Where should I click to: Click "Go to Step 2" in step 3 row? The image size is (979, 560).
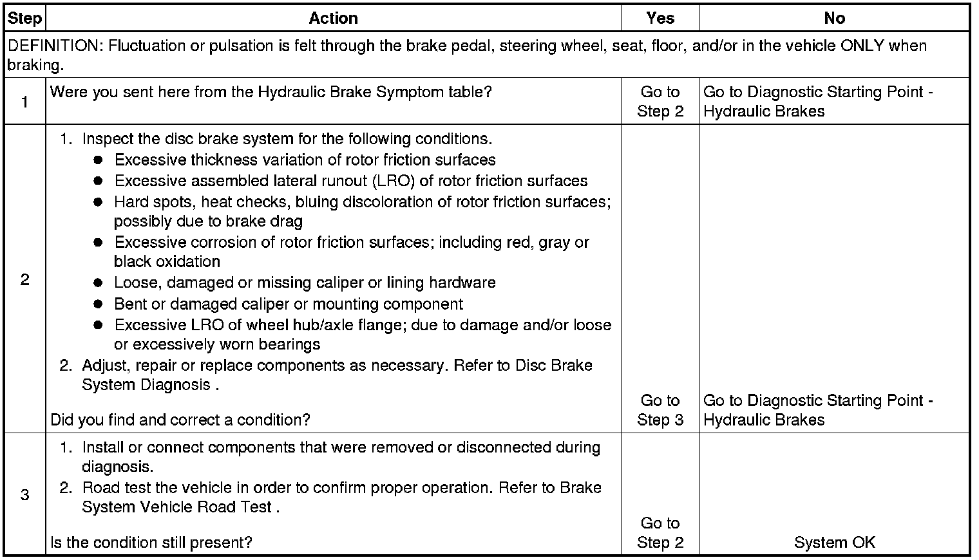[660, 533]
